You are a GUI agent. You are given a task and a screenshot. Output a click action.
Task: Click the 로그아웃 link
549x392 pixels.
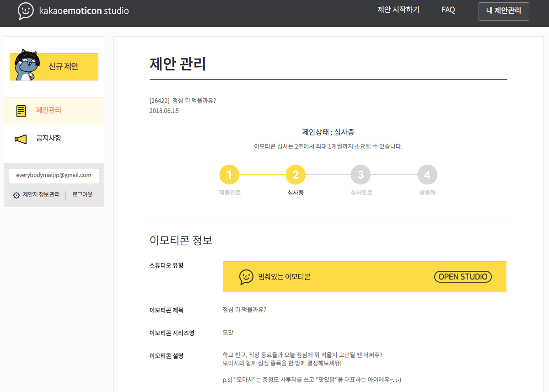pyautogui.click(x=82, y=195)
